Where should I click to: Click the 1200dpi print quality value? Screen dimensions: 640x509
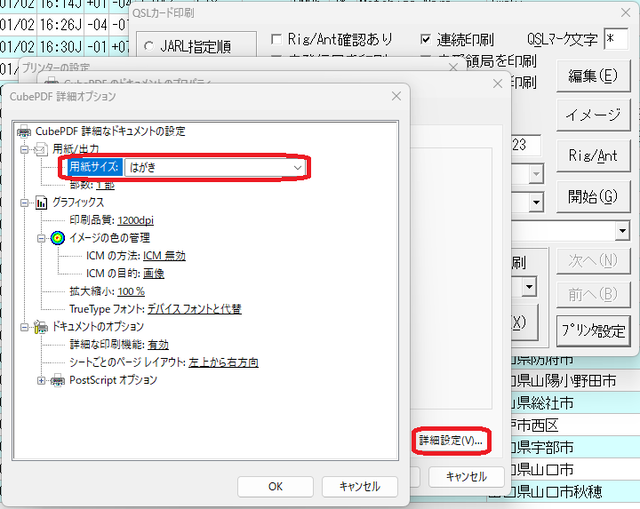[x=136, y=220]
